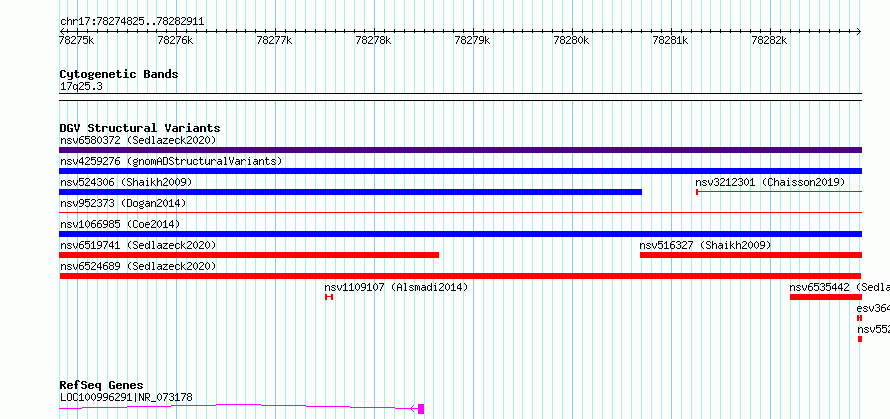Select the blue nsv524306 variant bar
The height and width of the screenshot is (419, 890).
coord(350,192)
